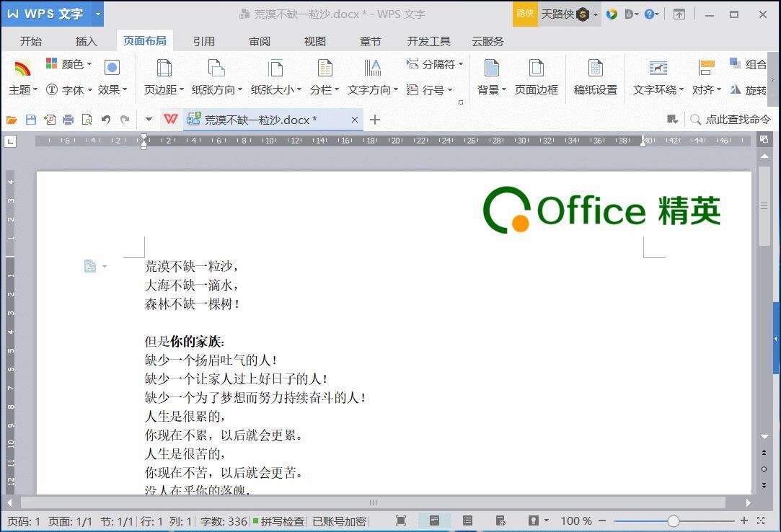Switch to the 视图 tab
This screenshot has height=532, width=781.
315,41
